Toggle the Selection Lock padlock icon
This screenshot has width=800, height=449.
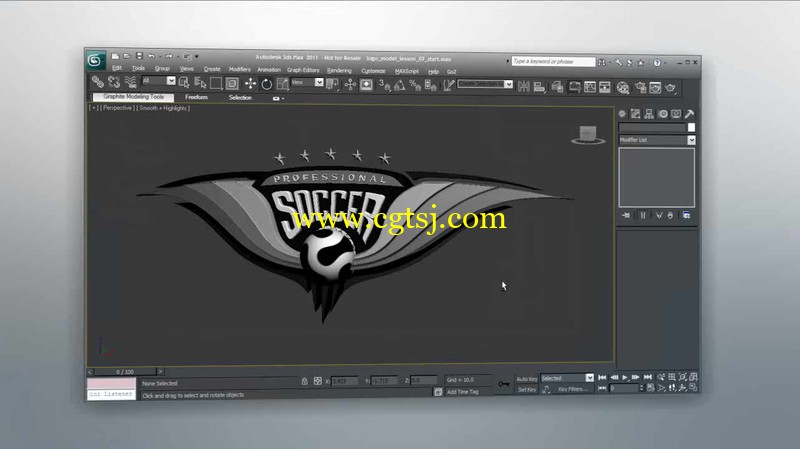click(x=305, y=381)
